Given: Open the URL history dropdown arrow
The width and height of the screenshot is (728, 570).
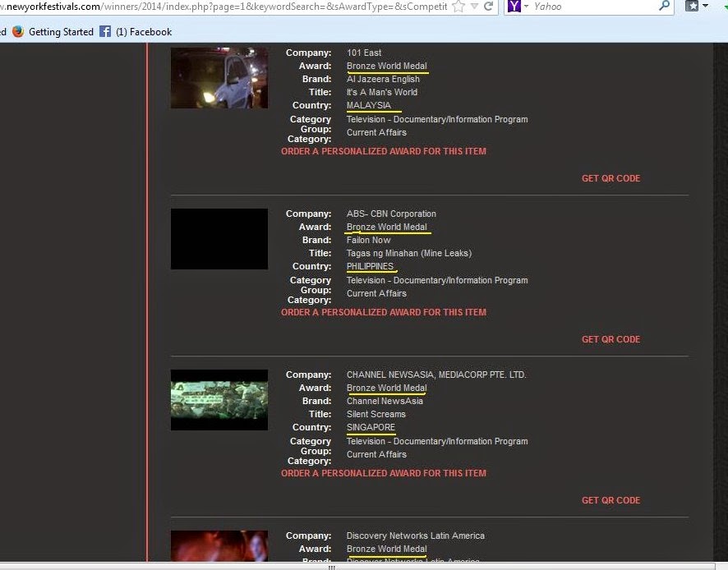Looking at the screenshot, I should (x=474, y=7).
